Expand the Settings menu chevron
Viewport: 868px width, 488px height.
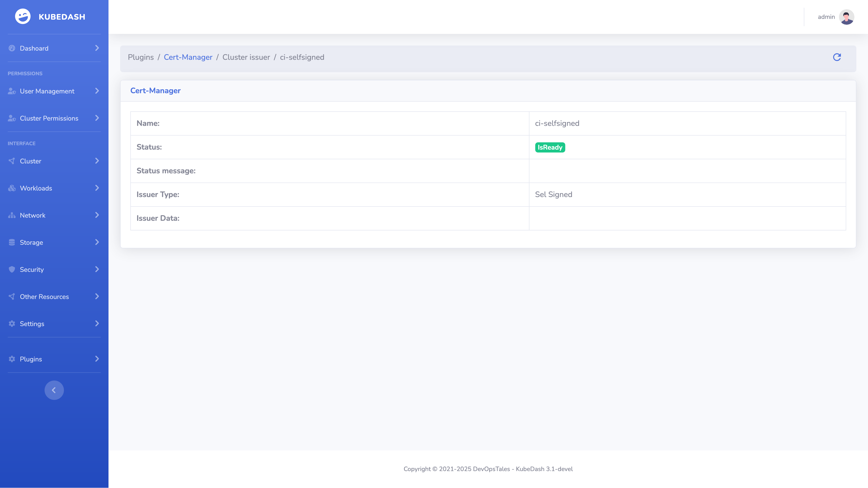(97, 324)
